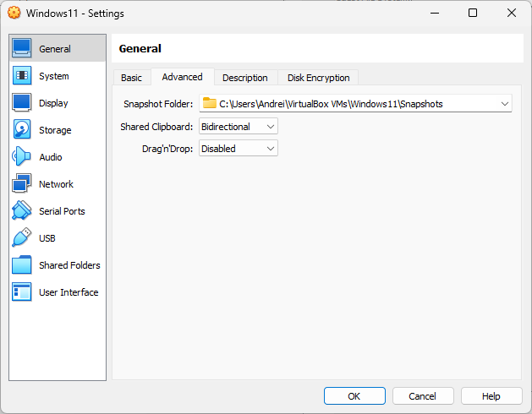Select the General category icon

click(x=22, y=48)
